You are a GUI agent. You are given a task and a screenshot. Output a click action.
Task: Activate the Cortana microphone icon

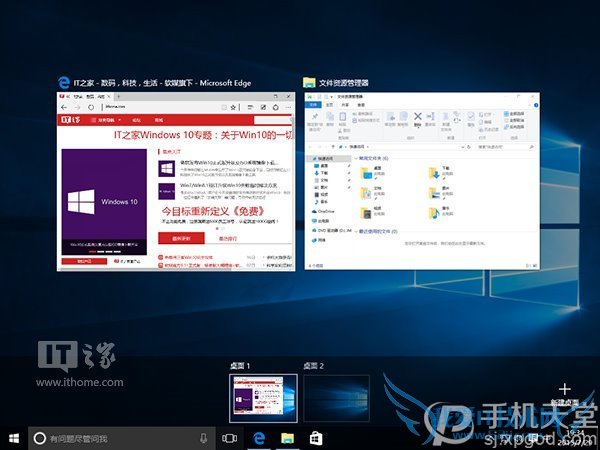coord(203,439)
